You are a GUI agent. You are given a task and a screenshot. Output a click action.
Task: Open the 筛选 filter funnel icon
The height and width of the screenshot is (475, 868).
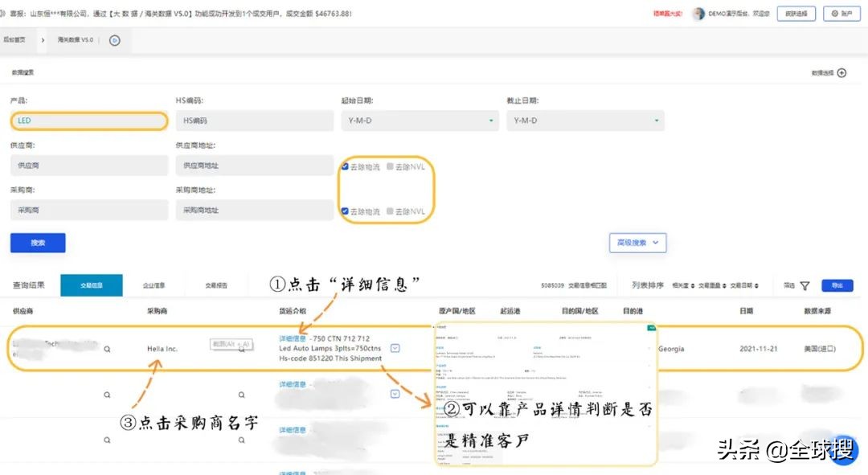click(805, 286)
